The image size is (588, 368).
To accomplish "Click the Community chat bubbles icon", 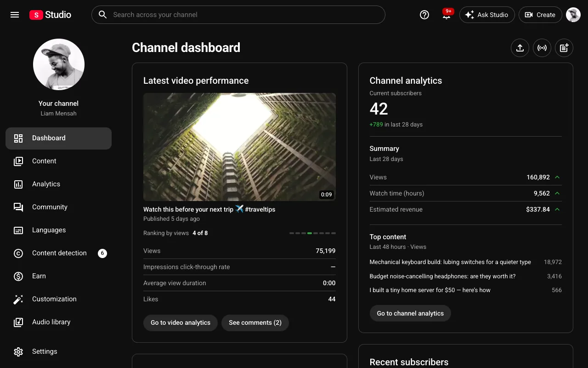I will [18, 207].
